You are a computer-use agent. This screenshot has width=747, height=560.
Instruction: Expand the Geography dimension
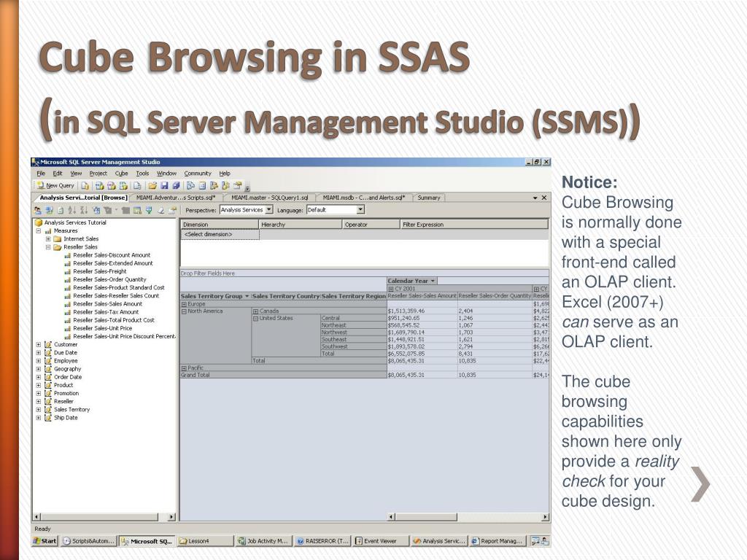(x=39, y=368)
